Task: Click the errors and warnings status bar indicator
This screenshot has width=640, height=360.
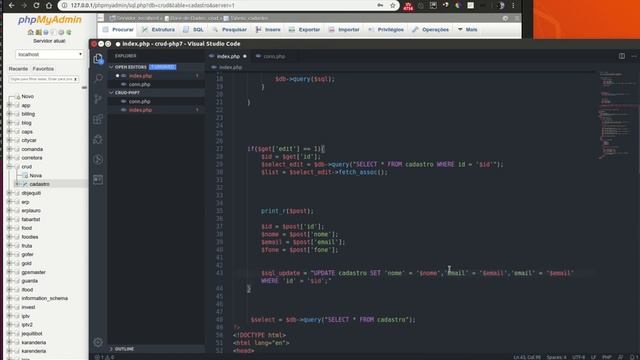Action: click(x=105, y=357)
